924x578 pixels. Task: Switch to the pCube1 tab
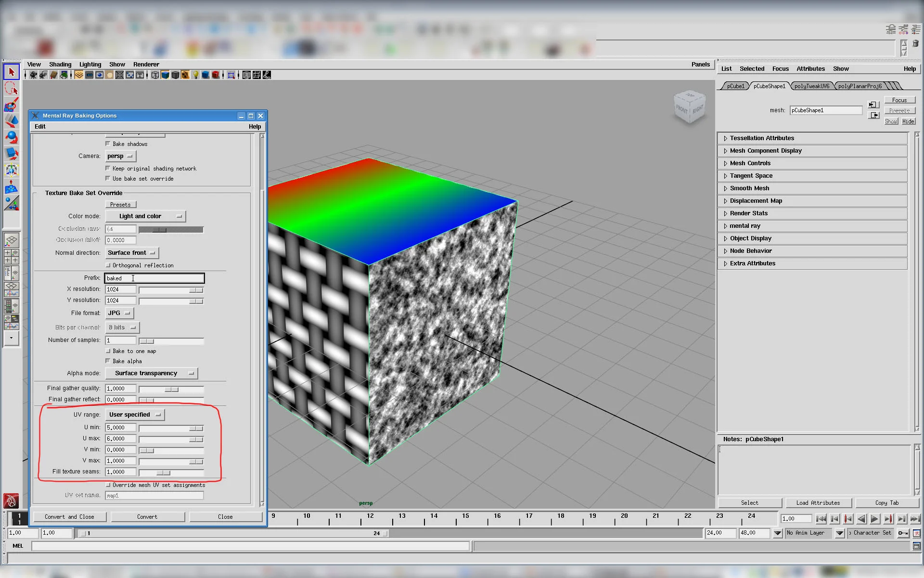[735, 86]
